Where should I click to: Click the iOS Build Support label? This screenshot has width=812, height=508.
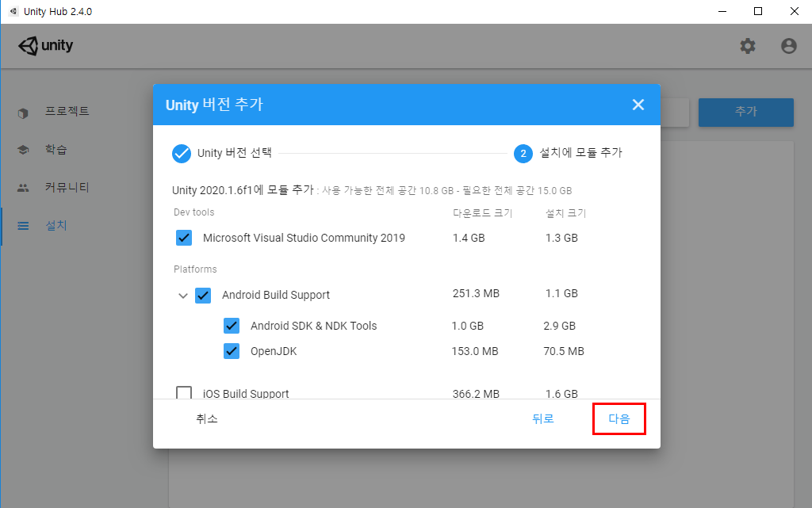coord(246,393)
